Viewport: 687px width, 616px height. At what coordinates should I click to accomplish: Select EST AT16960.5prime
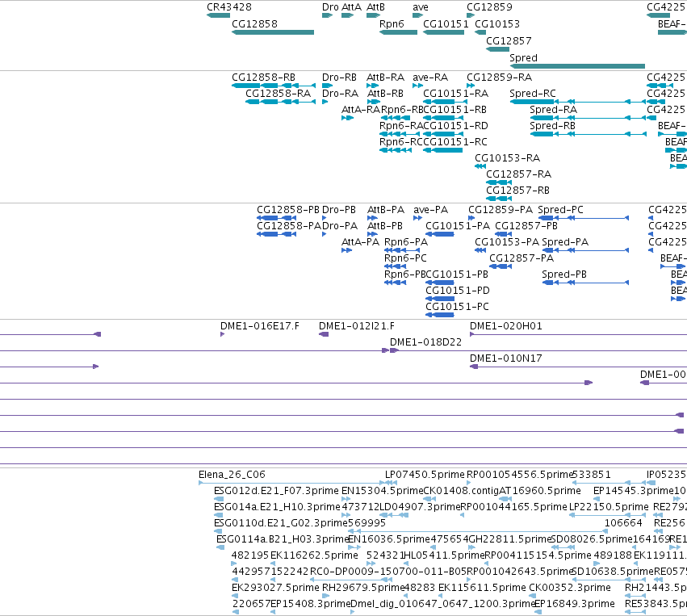pyautogui.click(x=505, y=499)
